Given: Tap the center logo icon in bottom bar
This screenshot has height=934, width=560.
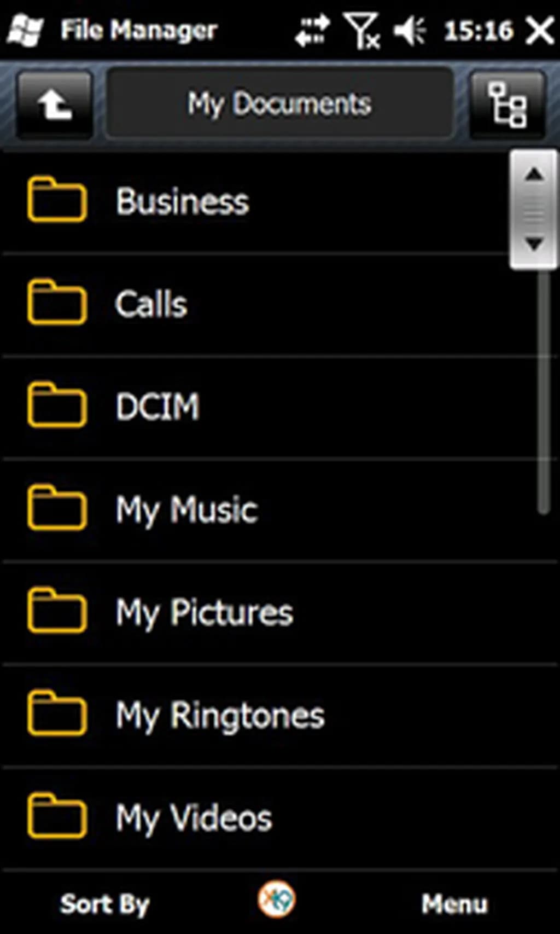Looking at the screenshot, I should [277, 899].
